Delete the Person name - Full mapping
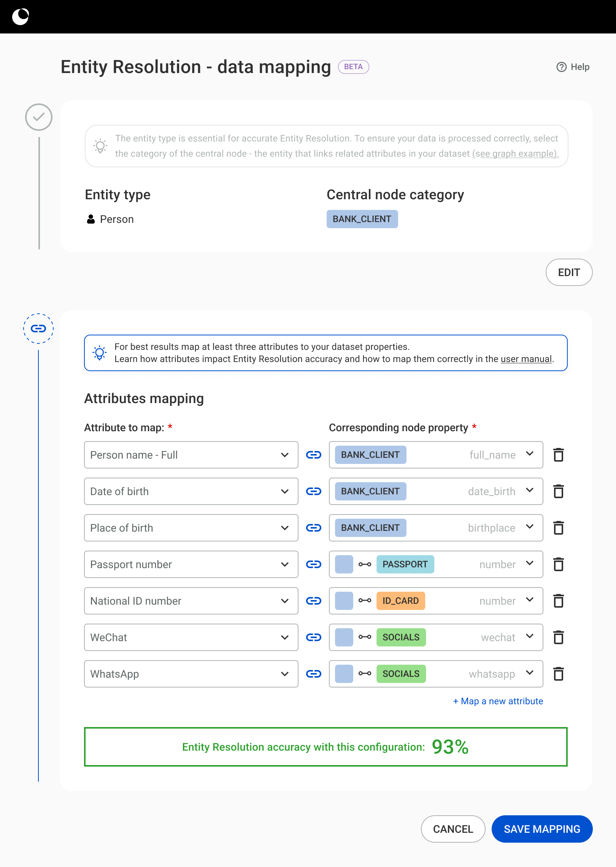 pos(559,455)
